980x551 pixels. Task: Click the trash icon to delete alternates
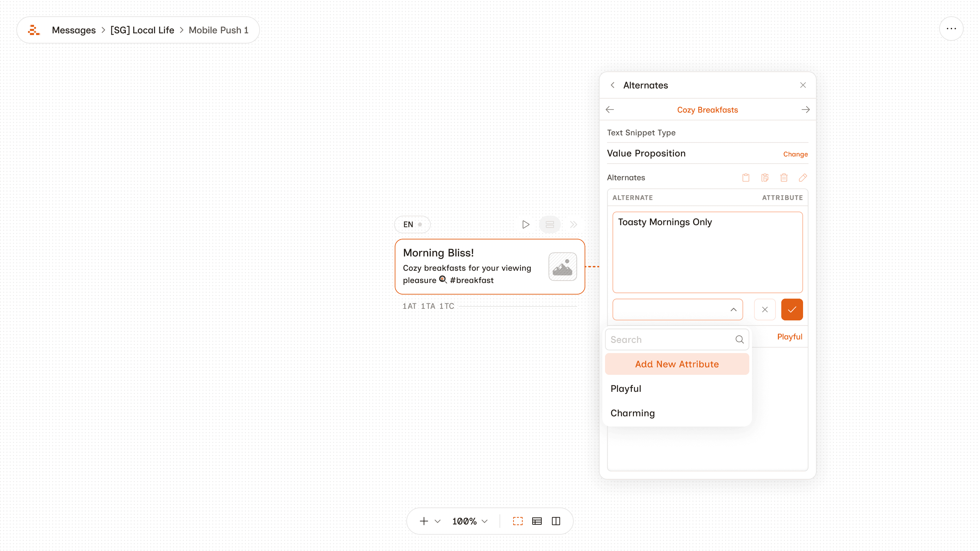point(784,178)
